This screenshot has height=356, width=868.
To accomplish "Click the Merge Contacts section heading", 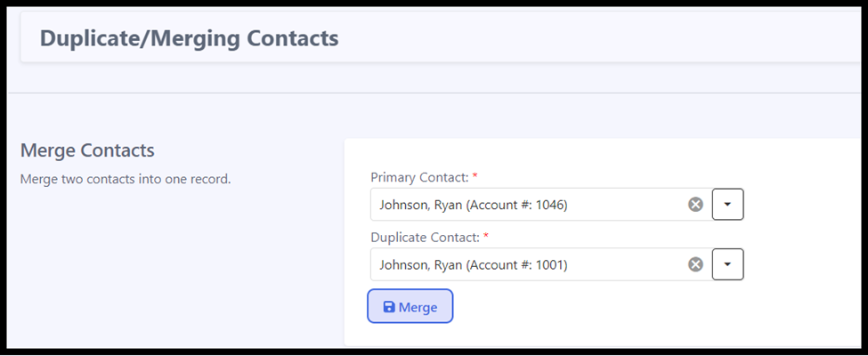I will [87, 150].
